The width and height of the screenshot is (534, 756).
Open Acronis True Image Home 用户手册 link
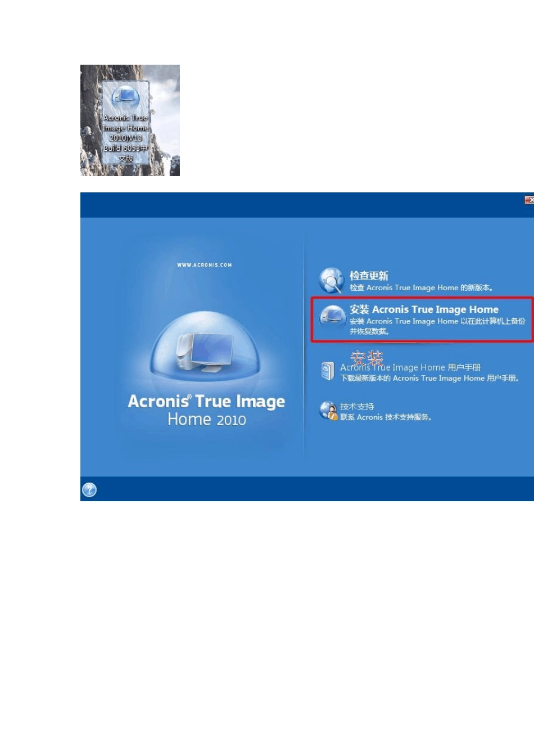[410, 367]
